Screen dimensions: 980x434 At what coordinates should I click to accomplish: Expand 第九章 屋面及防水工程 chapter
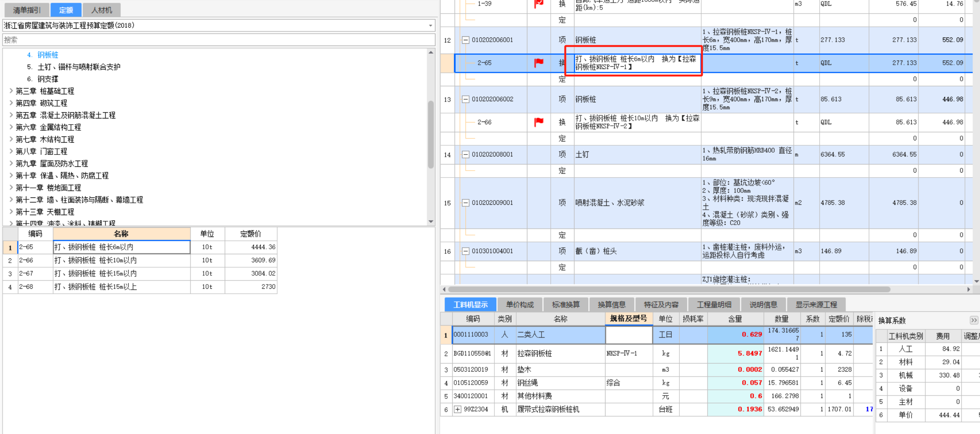(x=11, y=163)
